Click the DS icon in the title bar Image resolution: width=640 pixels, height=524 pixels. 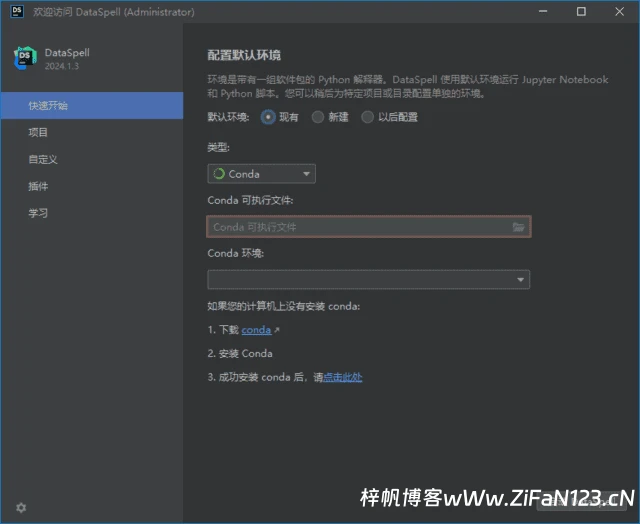tap(17, 12)
